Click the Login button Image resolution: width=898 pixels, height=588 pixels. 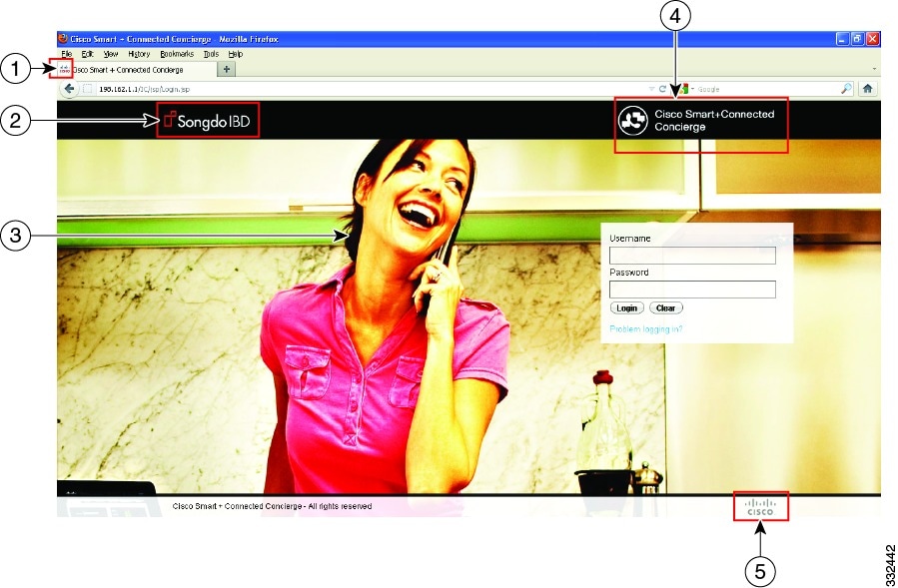click(627, 308)
